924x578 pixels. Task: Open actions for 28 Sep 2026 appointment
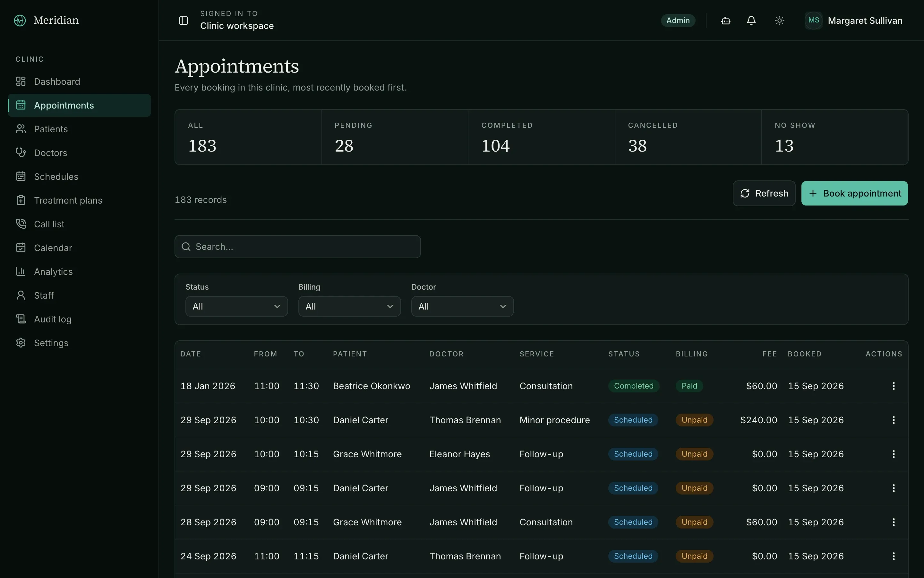pos(894,522)
